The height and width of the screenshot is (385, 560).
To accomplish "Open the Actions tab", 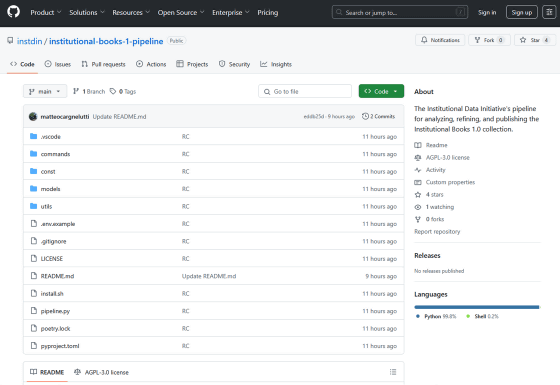I will pyautogui.click(x=151, y=64).
